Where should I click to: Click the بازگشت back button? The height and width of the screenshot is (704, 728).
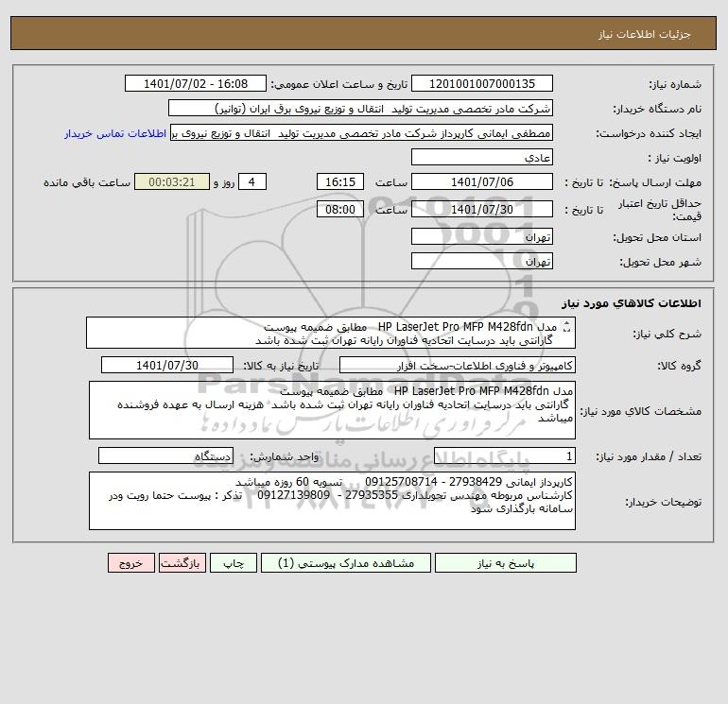(x=182, y=563)
